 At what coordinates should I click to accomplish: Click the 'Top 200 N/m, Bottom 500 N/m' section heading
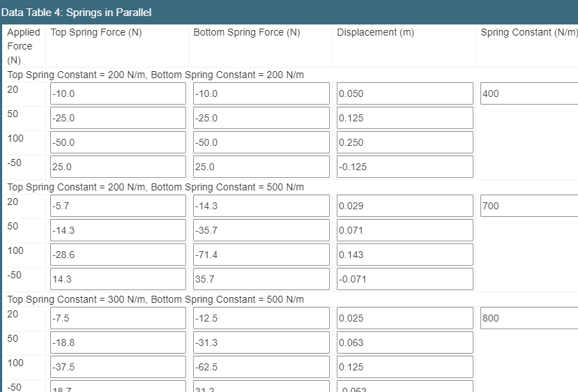[x=155, y=187]
